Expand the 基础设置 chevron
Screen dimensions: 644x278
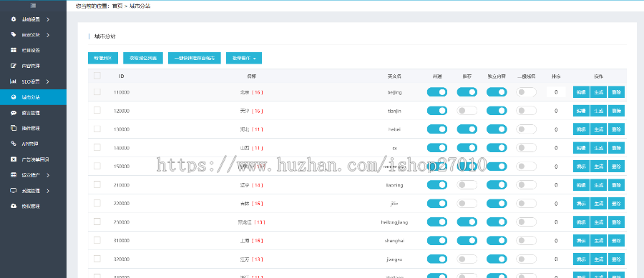click(48, 19)
